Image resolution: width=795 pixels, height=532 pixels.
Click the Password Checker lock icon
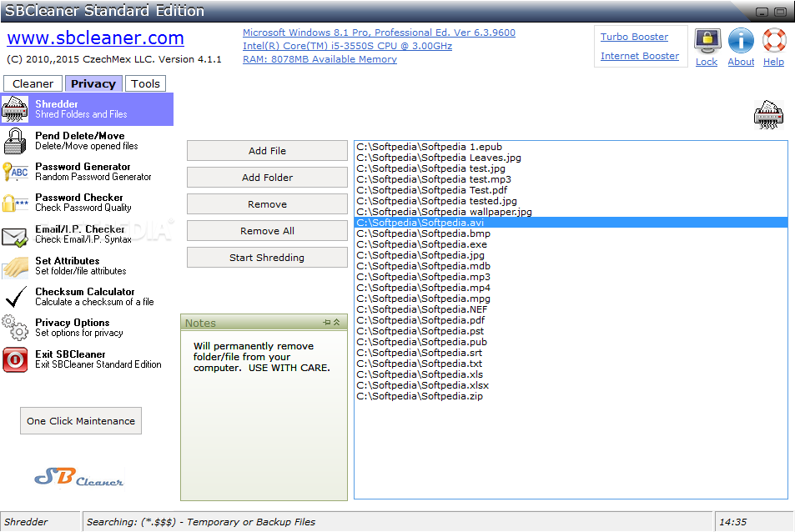pos(15,203)
